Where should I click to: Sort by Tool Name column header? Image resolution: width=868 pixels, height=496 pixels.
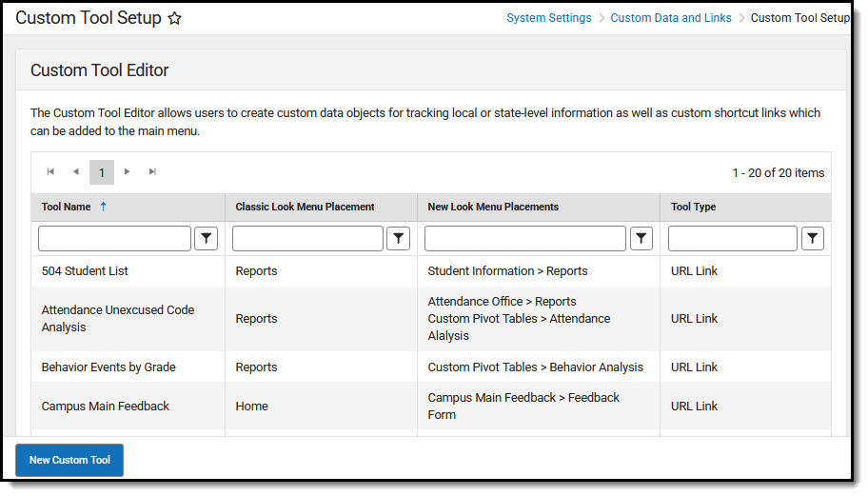[66, 207]
